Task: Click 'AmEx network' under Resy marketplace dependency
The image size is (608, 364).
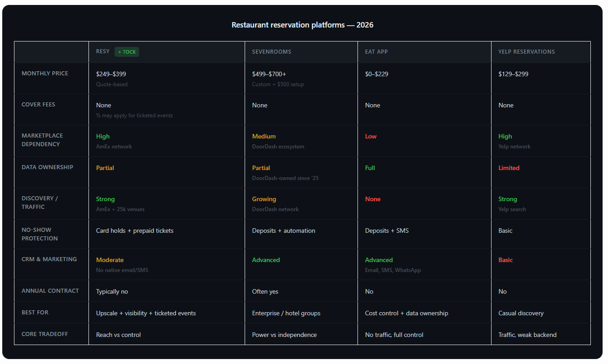Action: (x=114, y=147)
